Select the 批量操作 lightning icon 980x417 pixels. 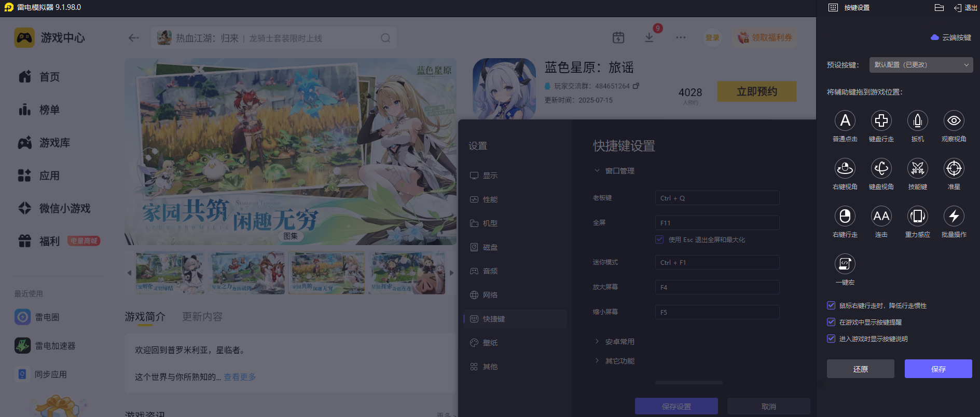pyautogui.click(x=954, y=216)
